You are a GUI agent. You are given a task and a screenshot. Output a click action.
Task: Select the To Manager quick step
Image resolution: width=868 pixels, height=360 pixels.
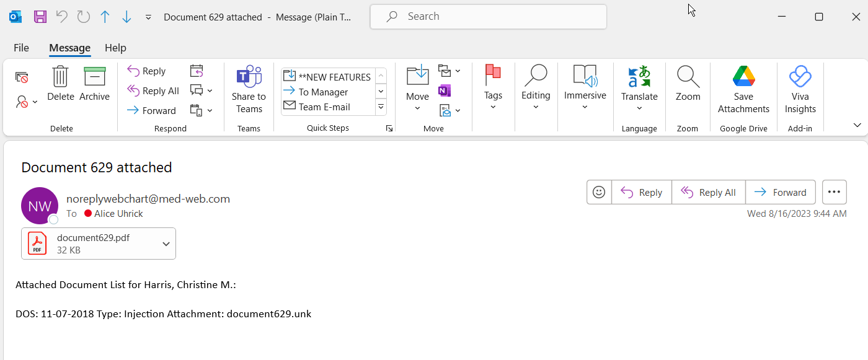323,92
